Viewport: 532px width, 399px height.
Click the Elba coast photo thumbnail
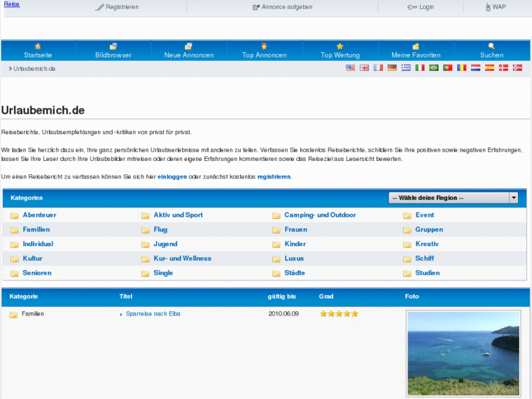[x=462, y=354]
